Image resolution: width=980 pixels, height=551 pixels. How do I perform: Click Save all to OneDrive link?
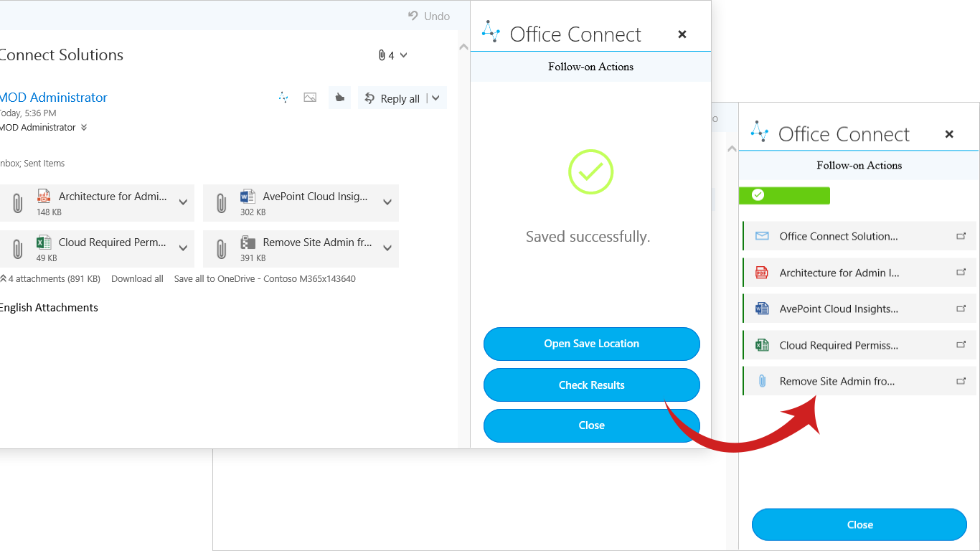tap(265, 279)
